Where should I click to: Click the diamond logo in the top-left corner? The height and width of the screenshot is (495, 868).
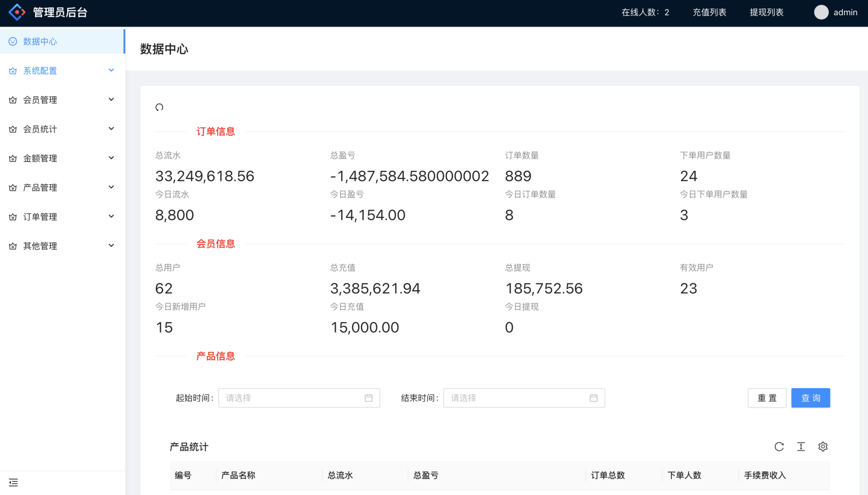click(x=16, y=12)
